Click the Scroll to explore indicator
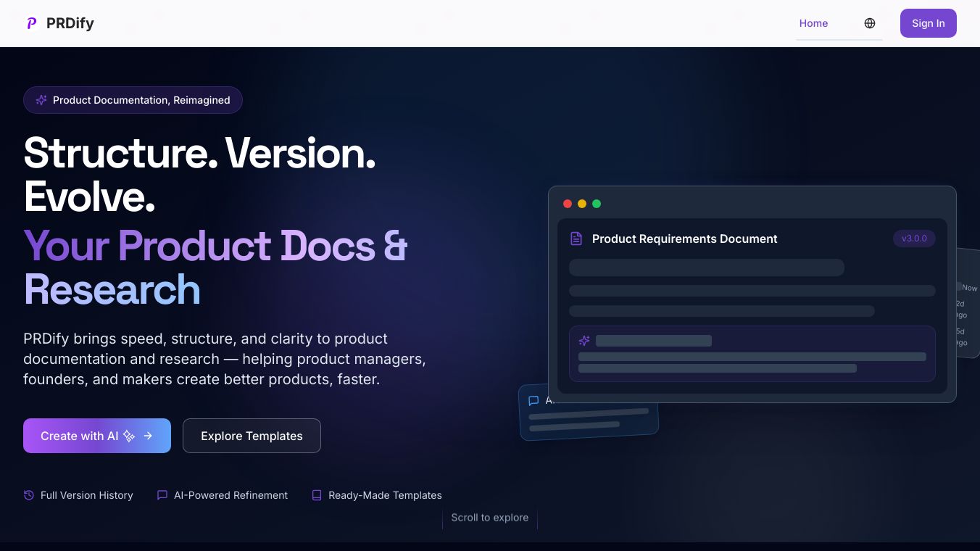 click(x=490, y=518)
